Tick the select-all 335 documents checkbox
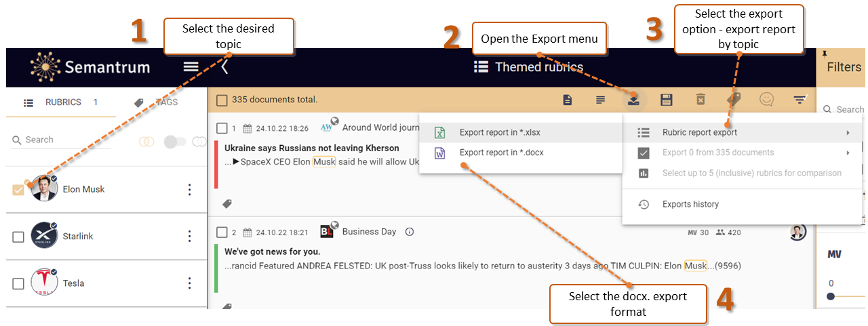The width and height of the screenshot is (868, 326). tap(222, 100)
